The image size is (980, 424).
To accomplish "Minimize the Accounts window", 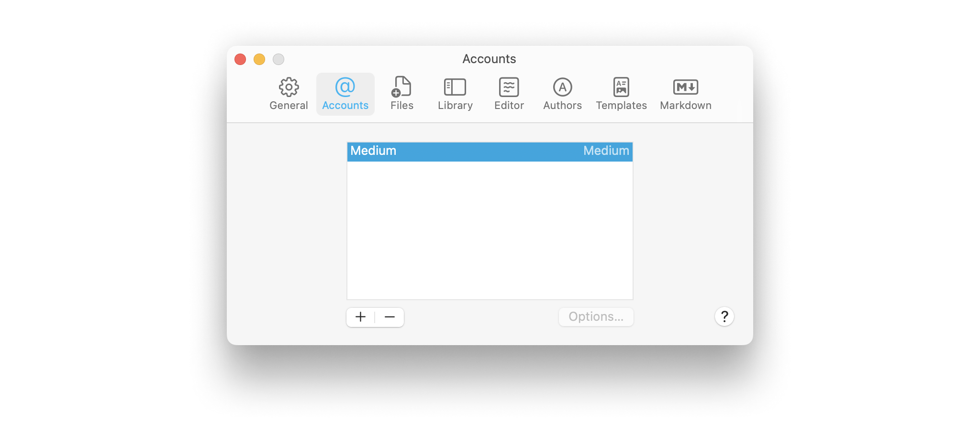I will [x=259, y=59].
